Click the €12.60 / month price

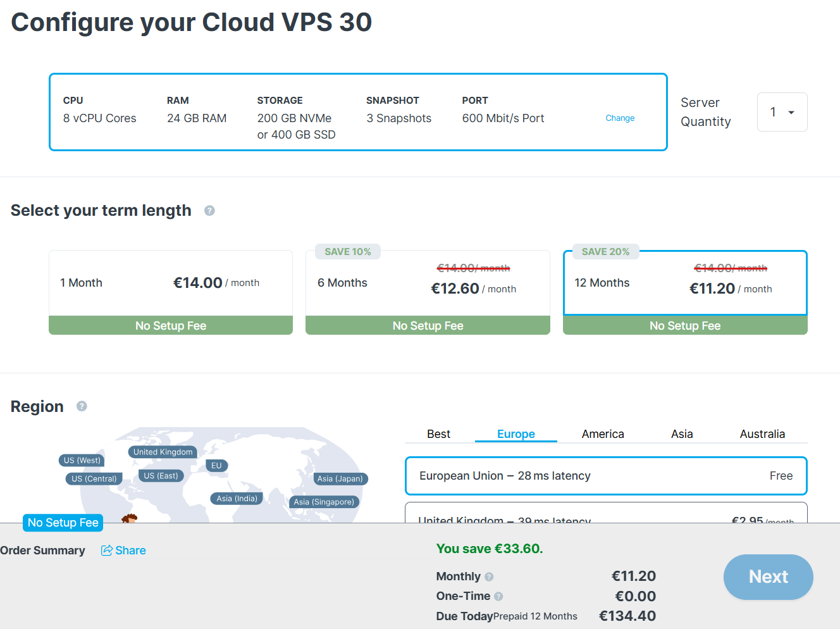473,289
